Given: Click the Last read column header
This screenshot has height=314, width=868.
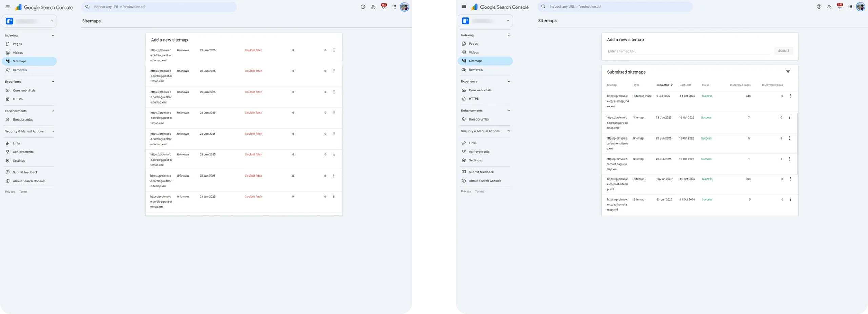Looking at the screenshot, I should click(685, 85).
